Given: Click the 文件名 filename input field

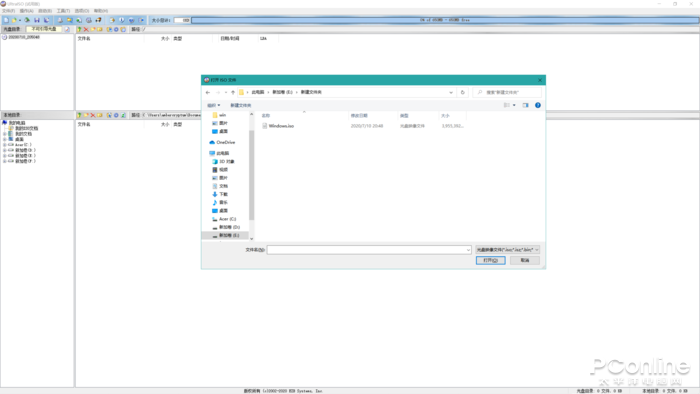Looking at the screenshot, I should pyautogui.click(x=369, y=250).
